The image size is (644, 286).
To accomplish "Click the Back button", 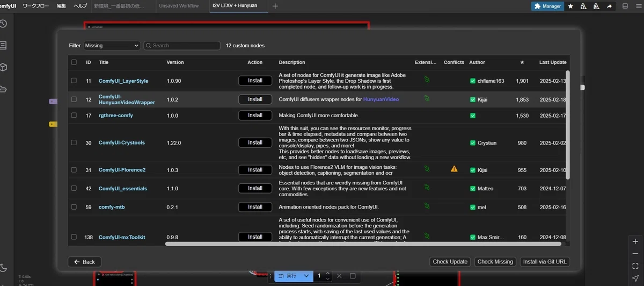I will (85, 262).
